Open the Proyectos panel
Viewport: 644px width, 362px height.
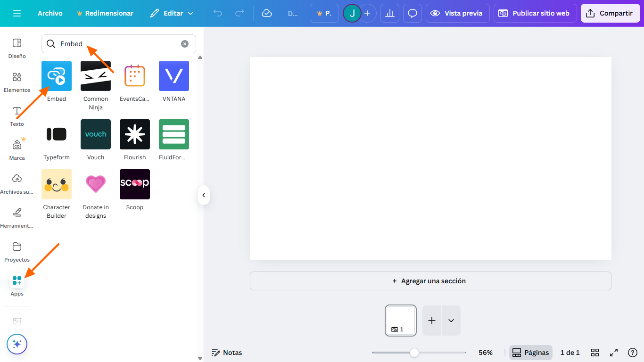click(x=17, y=252)
